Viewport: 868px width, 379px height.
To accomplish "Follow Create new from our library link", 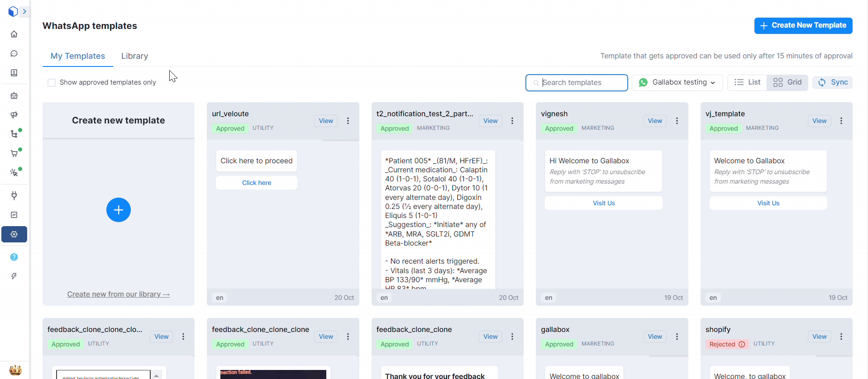I will pos(119,294).
